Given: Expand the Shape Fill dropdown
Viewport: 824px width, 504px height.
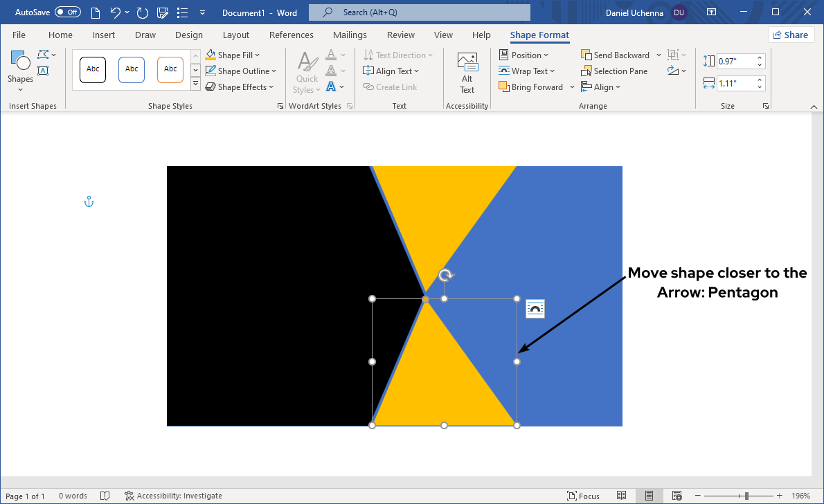Looking at the screenshot, I should point(257,55).
